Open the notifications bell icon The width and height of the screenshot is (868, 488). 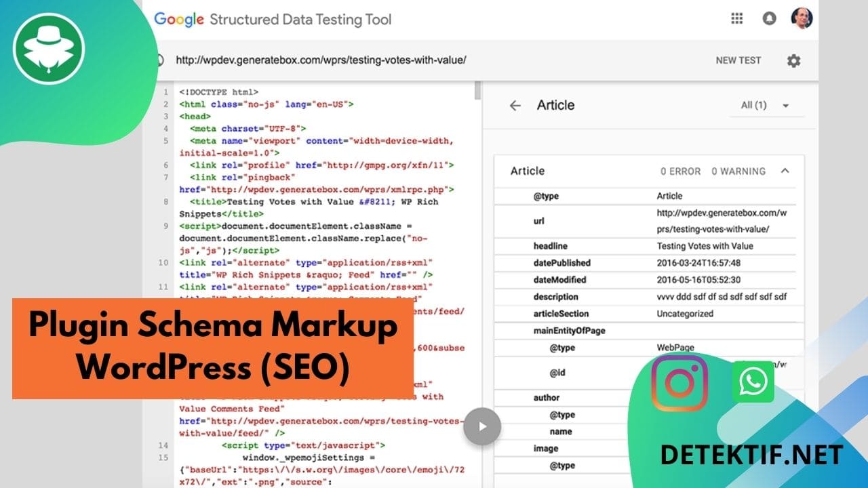click(x=769, y=19)
